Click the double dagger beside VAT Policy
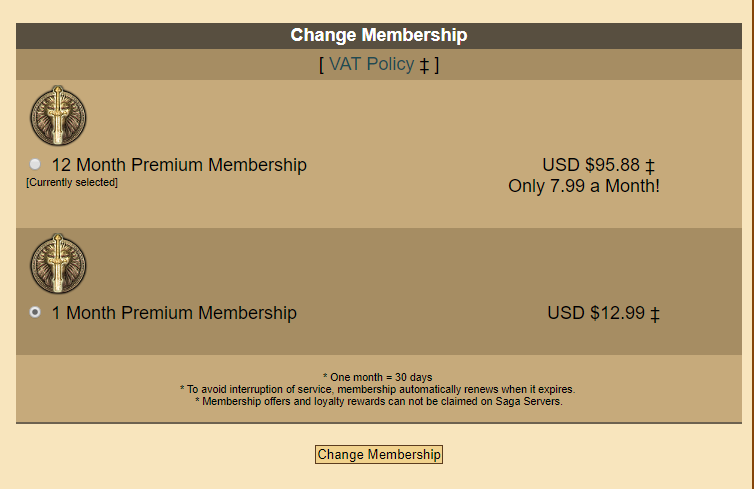 pos(424,65)
